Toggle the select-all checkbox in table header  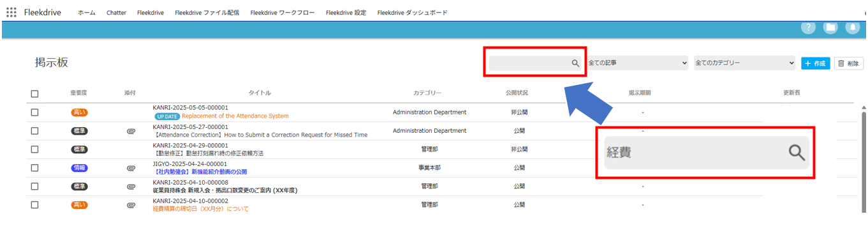coord(34,93)
